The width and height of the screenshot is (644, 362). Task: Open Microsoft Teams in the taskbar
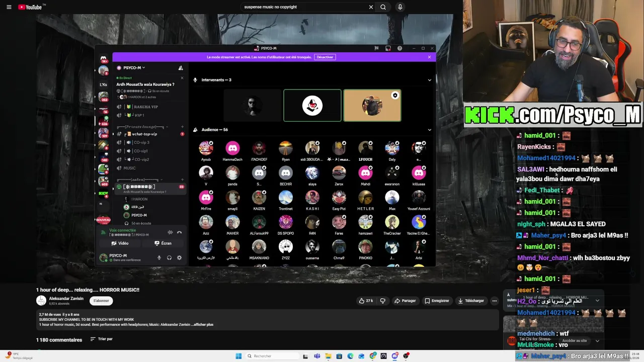tap(317, 356)
